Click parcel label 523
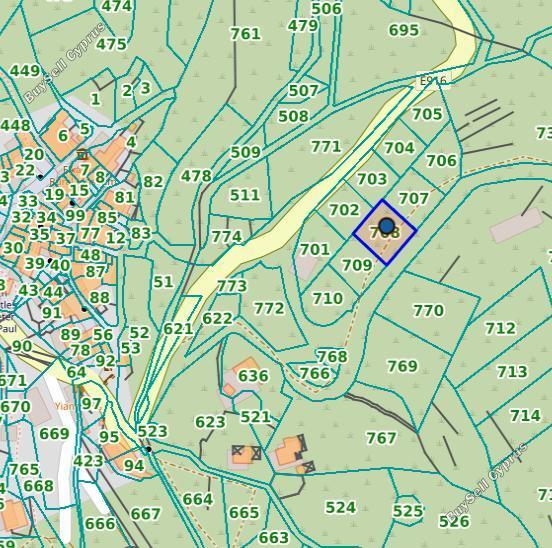 coord(152,431)
